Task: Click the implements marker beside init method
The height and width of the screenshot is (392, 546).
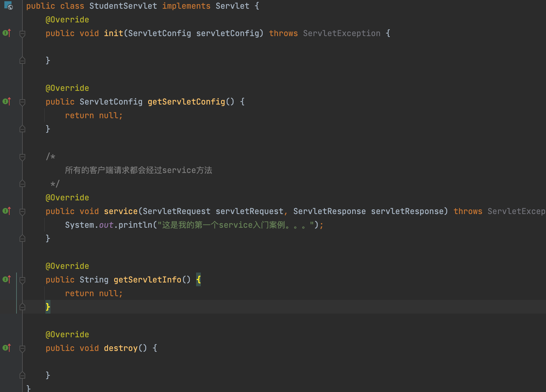Action: click(x=7, y=33)
